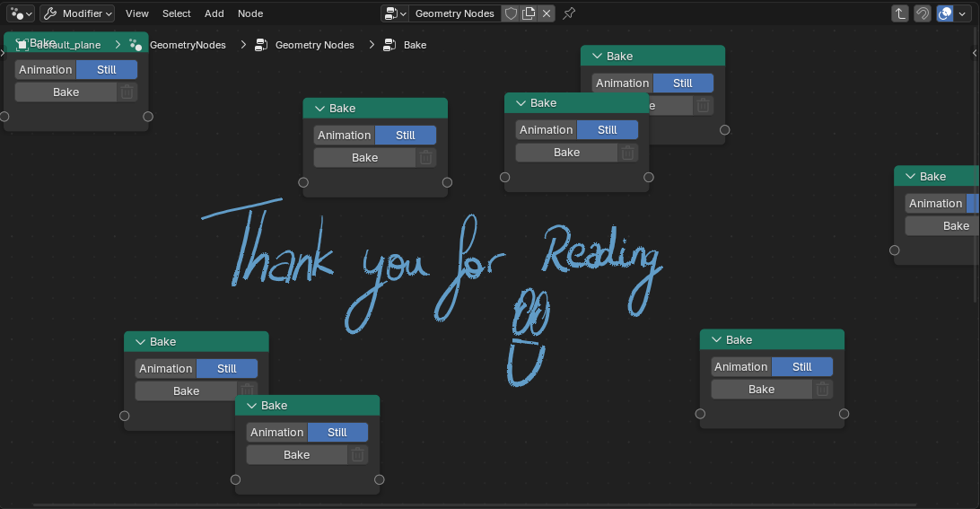The height and width of the screenshot is (509, 980).
Task: Duplicate the node tree with the copy icon
Action: click(529, 13)
